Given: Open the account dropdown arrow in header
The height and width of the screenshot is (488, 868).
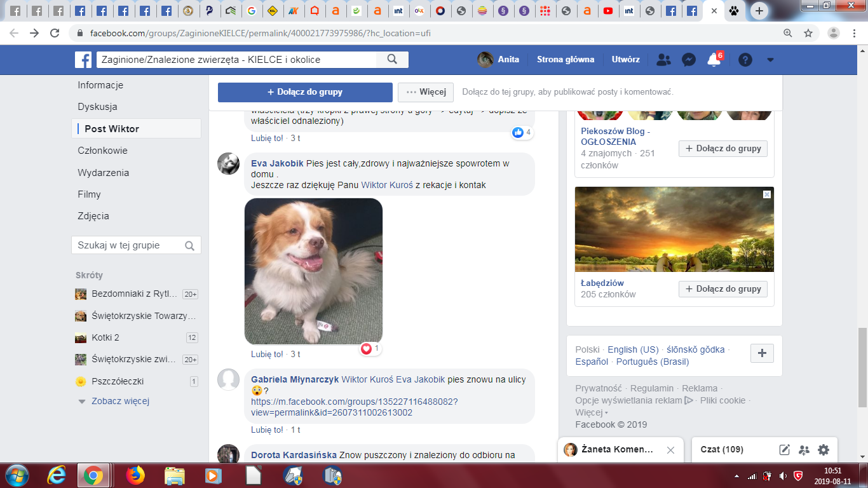Looking at the screenshot, I should 770,60.
